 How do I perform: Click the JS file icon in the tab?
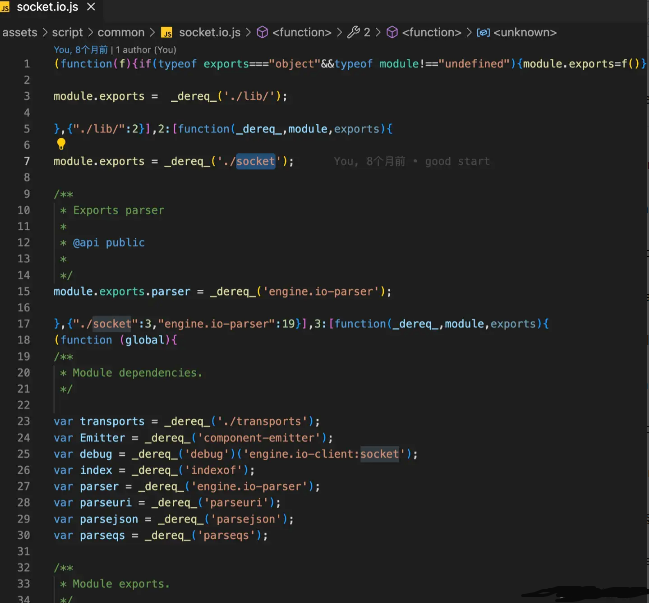click(5, 7)
